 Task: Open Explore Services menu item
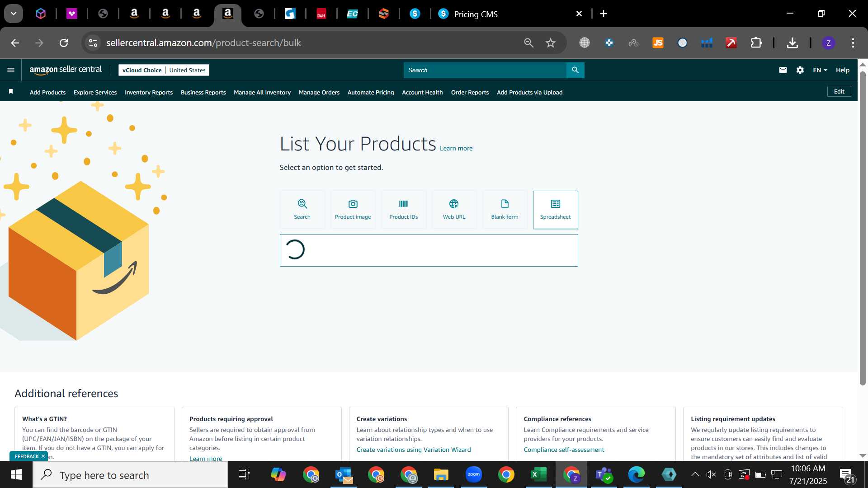point(95,92)
